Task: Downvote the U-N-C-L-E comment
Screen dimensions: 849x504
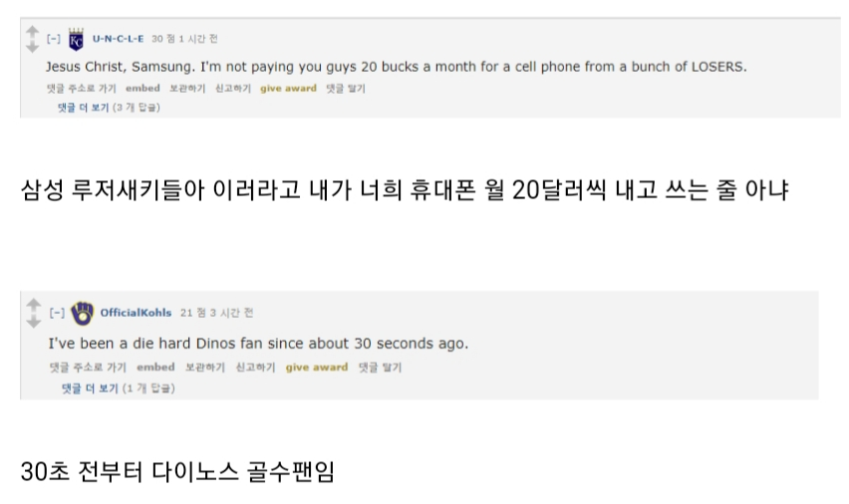Action: 32,46
